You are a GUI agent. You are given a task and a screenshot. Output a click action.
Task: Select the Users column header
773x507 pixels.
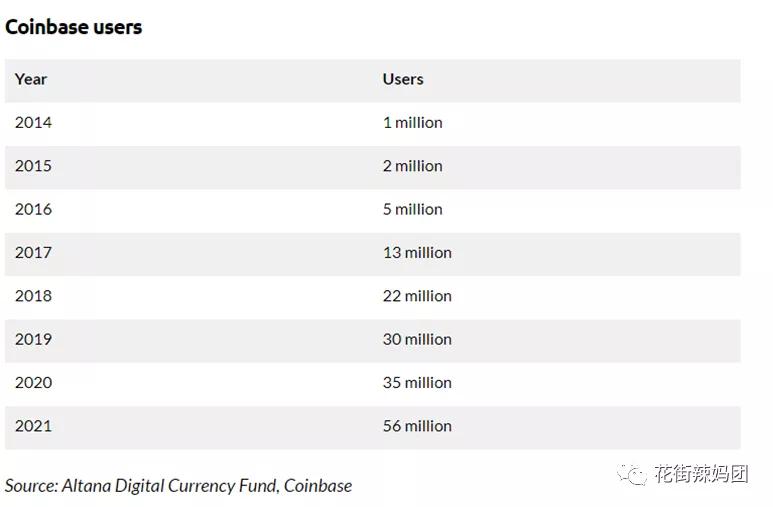(403, 79)
